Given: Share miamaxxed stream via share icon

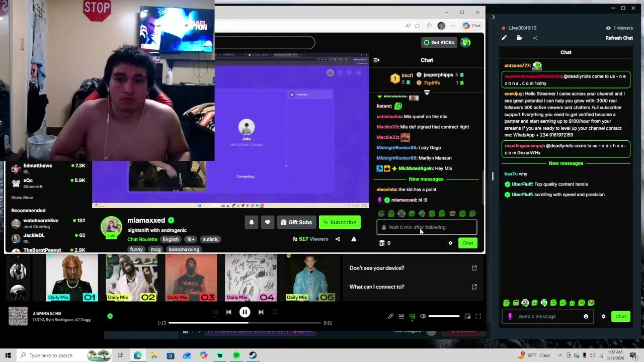Looking at the screenshot, I should point(338,239).
